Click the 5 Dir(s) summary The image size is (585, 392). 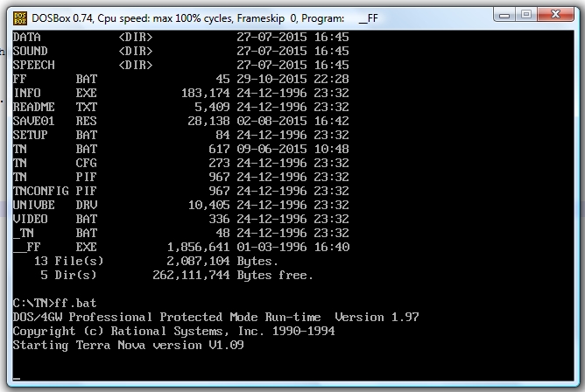click(x=68, y=276)
